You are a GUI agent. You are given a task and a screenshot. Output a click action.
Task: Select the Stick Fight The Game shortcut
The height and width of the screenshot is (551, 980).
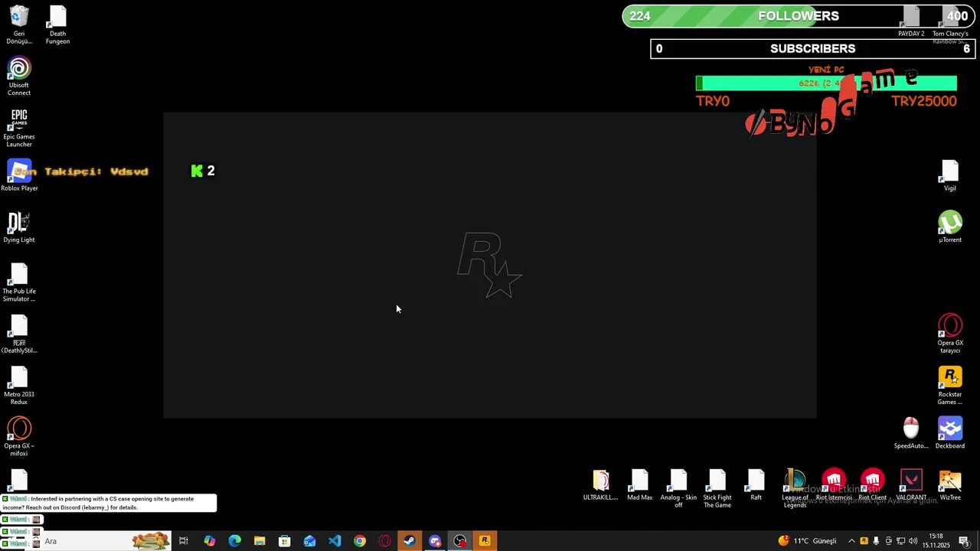coord(717,489)
